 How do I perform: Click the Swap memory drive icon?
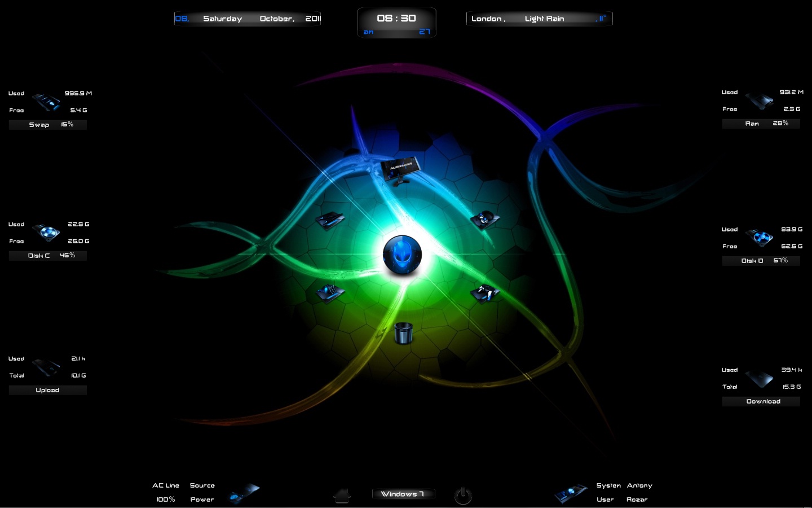47,102
